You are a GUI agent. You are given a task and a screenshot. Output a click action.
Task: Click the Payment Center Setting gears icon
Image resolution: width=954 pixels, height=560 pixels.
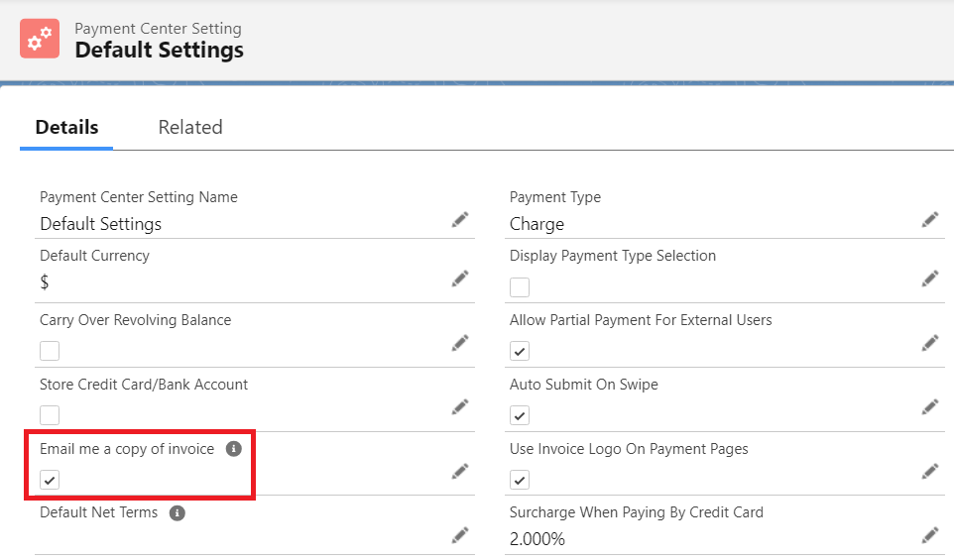point(40,39)
